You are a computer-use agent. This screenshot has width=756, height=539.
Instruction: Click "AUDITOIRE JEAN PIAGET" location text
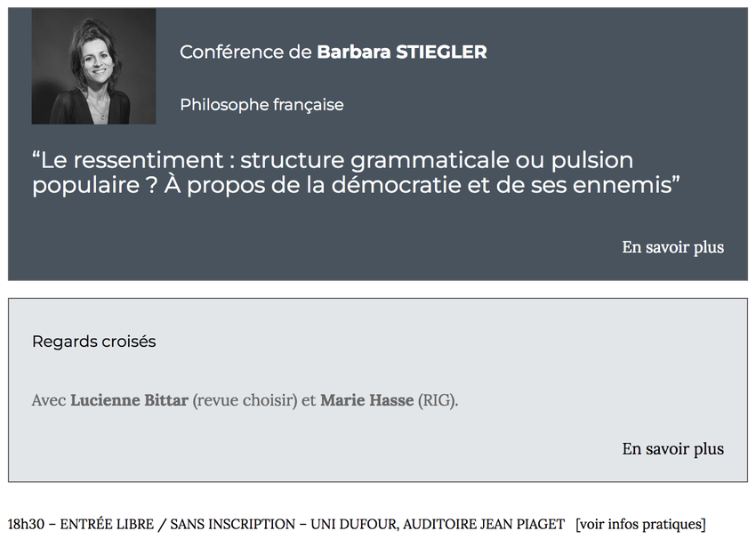[484, 524]
